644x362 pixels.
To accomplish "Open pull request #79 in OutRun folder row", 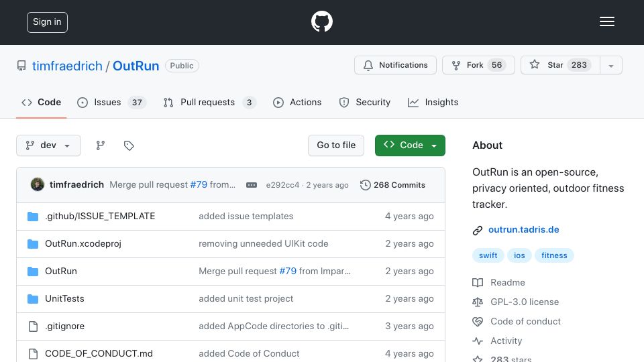I will (288, 271).
